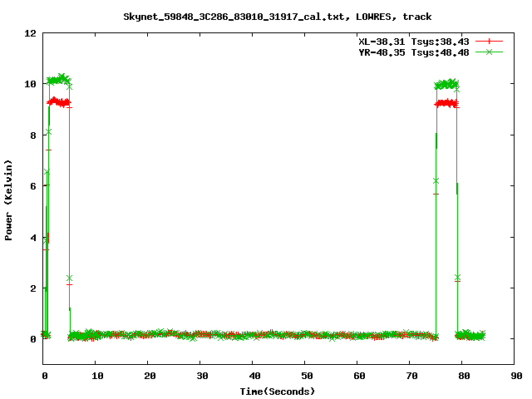532x399 pixels.
Task: Click x-axis tick label 80
Action: pyautogui.click(x=464, y=376)
